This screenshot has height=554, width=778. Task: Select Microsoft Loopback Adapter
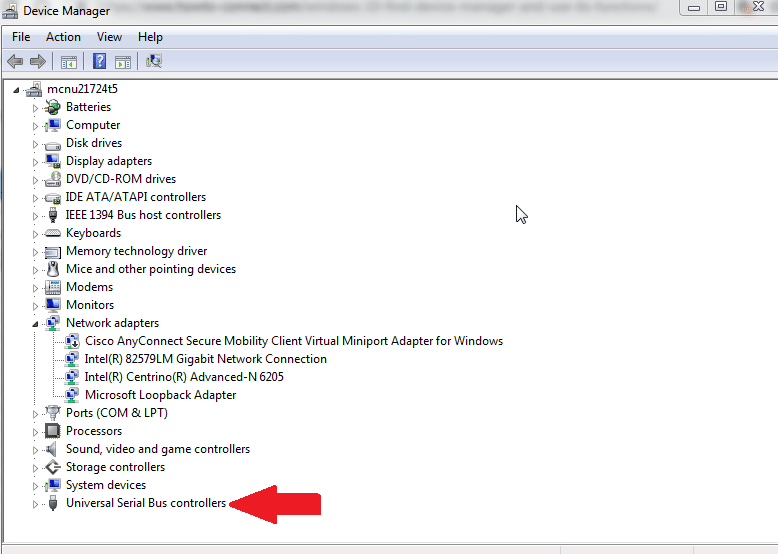[160, 395]
